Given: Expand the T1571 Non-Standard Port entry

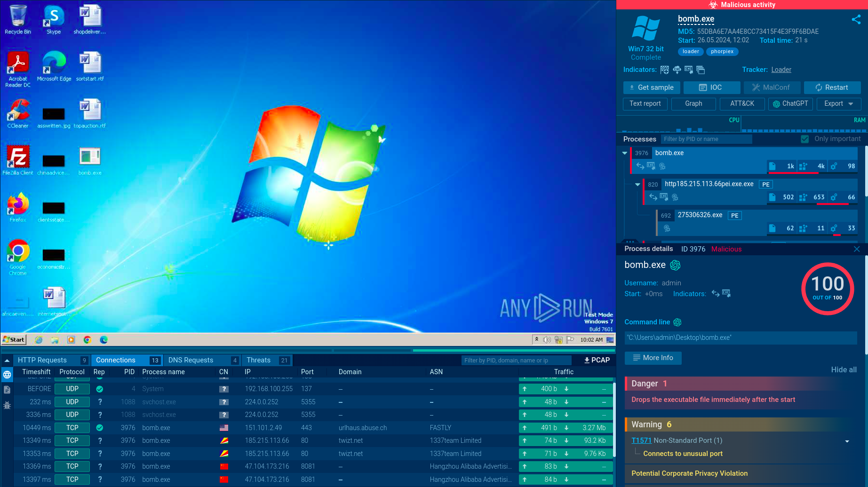Looking at the screenshot, I should [x=847, y=441].
